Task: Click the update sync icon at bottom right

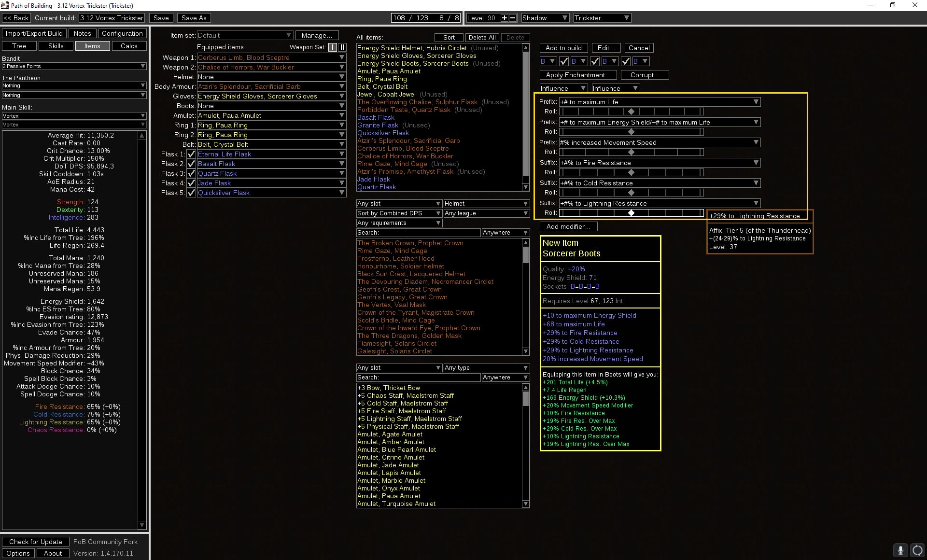Action: click(918, 550)
